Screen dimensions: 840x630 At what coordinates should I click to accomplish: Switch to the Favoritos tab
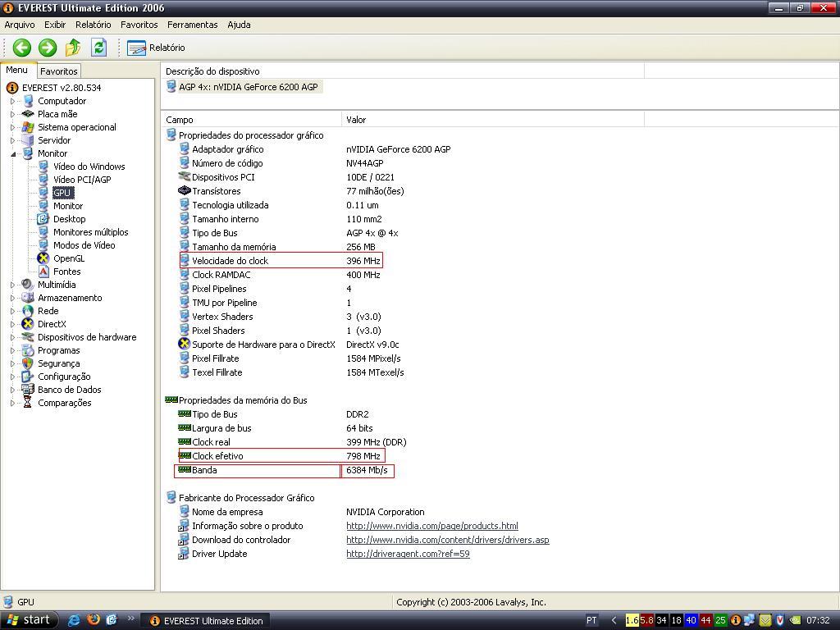tap(59, 71)
